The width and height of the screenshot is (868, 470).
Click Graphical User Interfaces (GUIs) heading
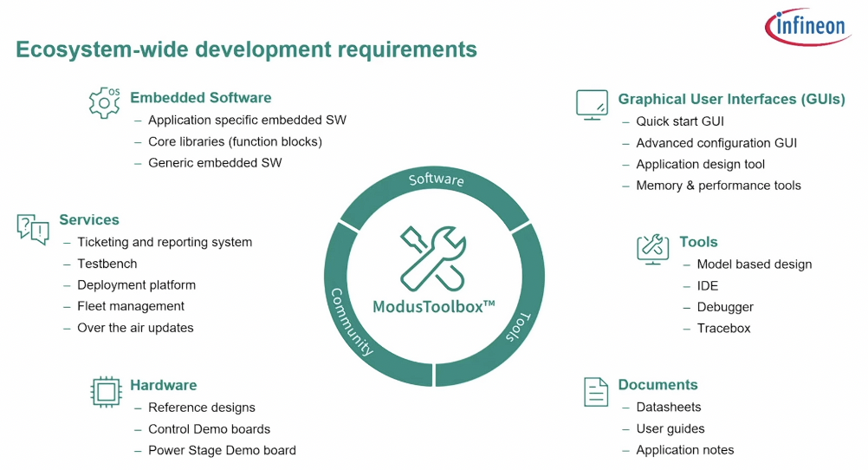tap(731, 99)
